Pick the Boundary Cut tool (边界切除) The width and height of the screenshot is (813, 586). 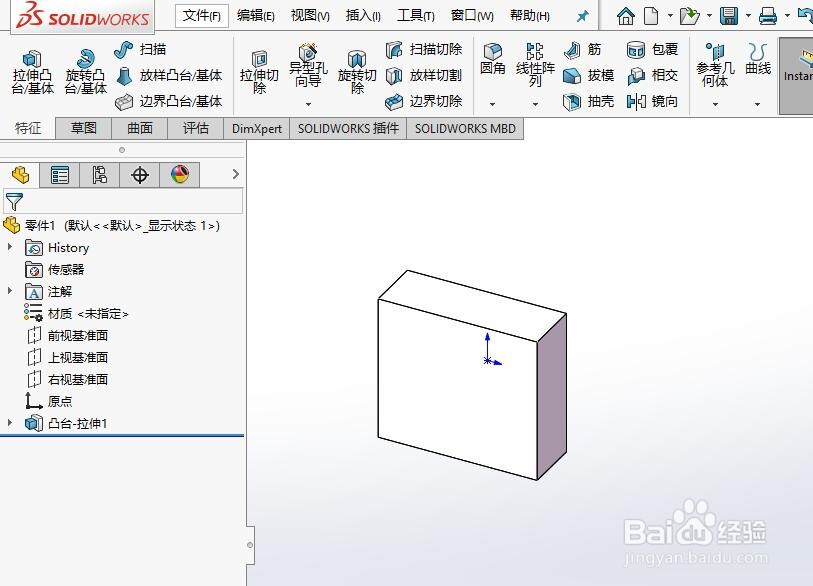coord(424,101)
